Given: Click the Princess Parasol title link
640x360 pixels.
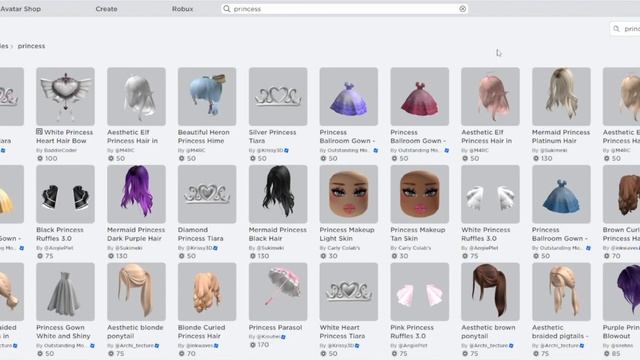Looking at the screenshot, I should (x=276, y=327).
